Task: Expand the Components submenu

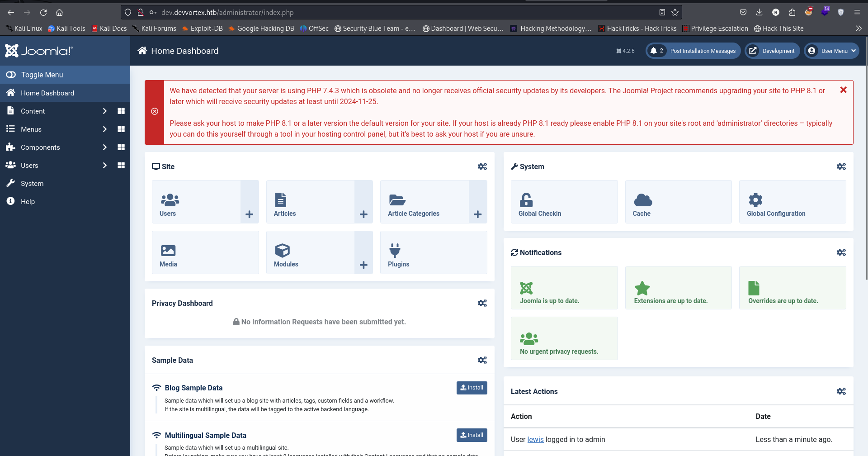Action: click(x=104, y=147)
